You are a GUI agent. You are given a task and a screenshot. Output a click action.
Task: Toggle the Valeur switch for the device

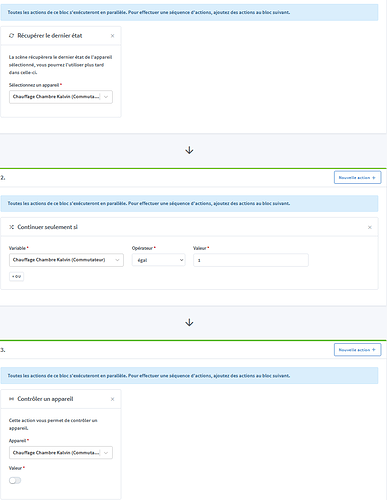pyautogui.click(x=15, y=480)
